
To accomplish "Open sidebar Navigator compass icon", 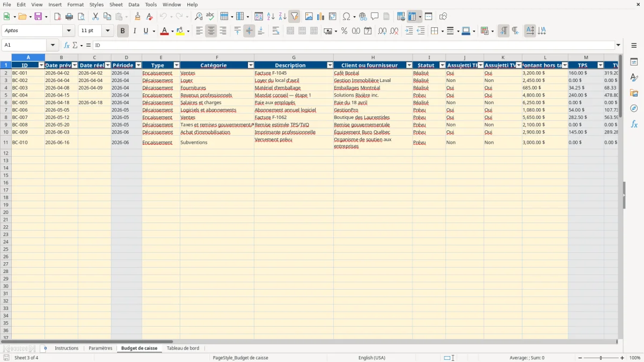I will pos(634,108).
